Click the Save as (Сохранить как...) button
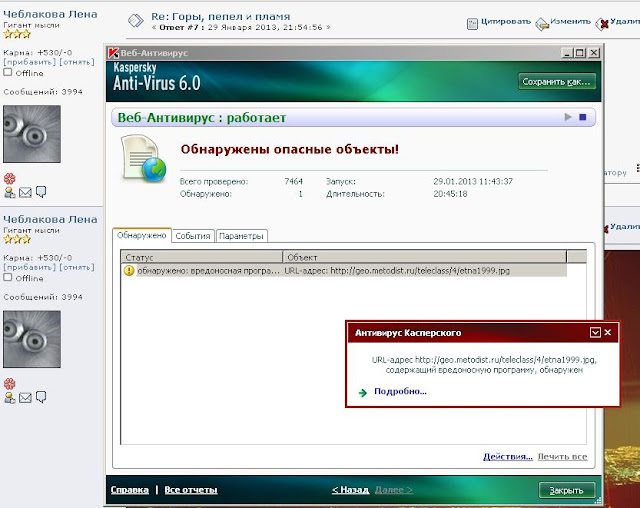Image resolution: width=640 pixels, height=508 pixels. (x=557, y=82)
